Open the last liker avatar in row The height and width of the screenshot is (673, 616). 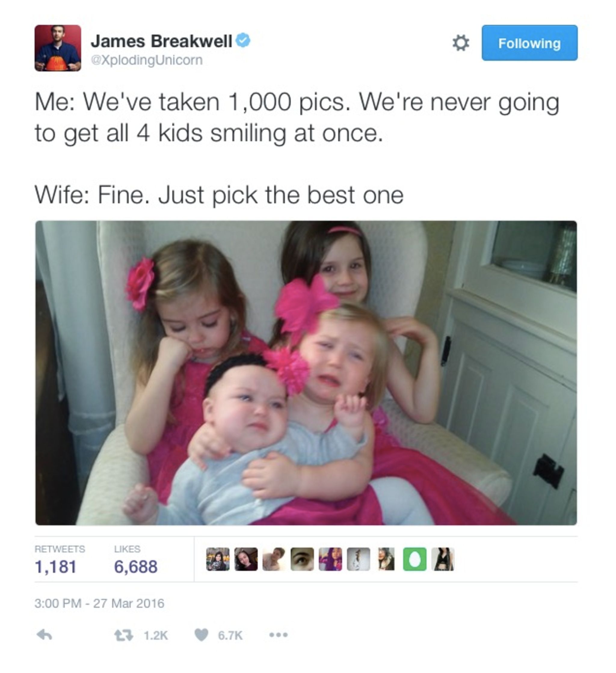click(x=443, y=559)
